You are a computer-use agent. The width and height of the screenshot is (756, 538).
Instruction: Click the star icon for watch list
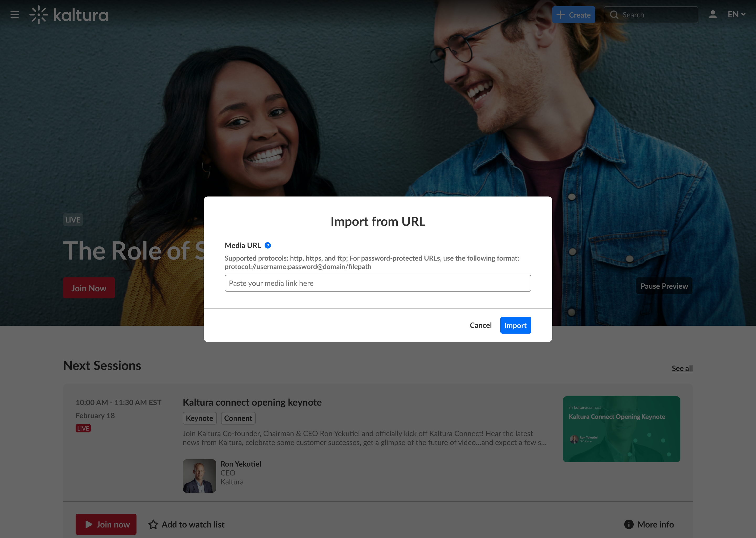point(153,524)
